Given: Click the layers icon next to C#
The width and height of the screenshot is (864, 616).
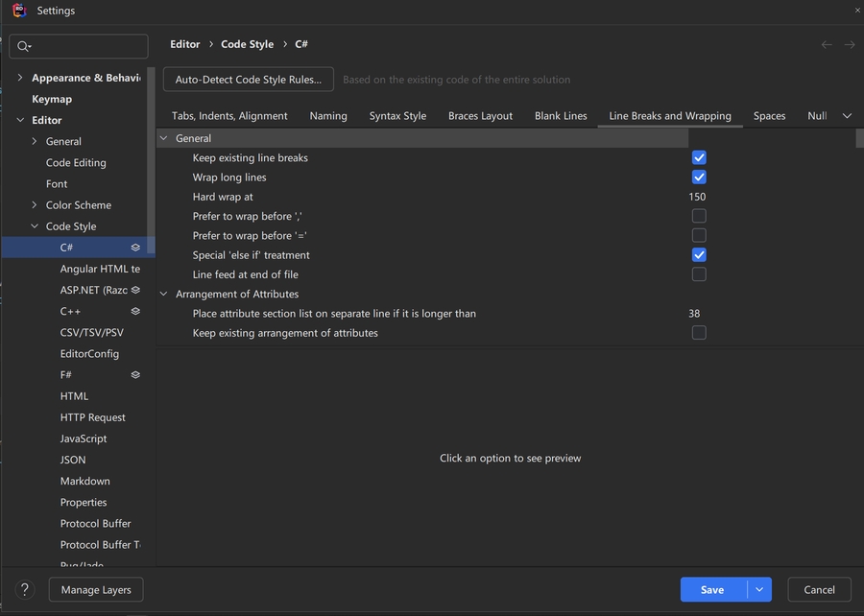Looking at the screenshot, I should point(135,248).
